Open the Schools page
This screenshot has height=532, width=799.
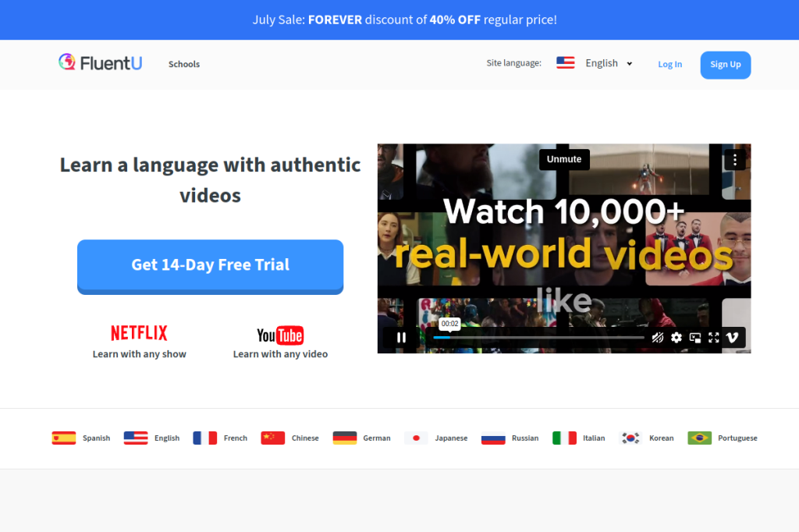[x=184, y=64]
